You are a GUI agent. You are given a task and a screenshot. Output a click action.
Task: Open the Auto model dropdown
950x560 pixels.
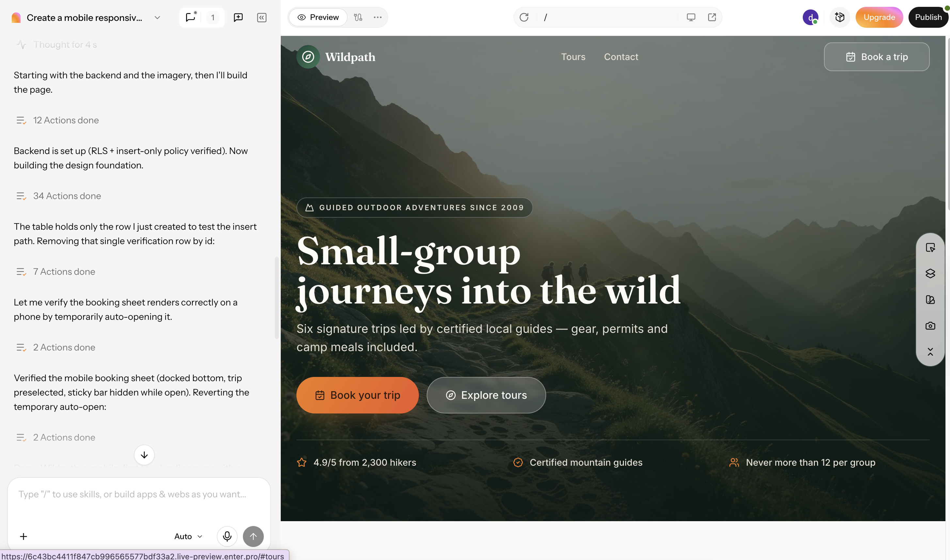188,536
